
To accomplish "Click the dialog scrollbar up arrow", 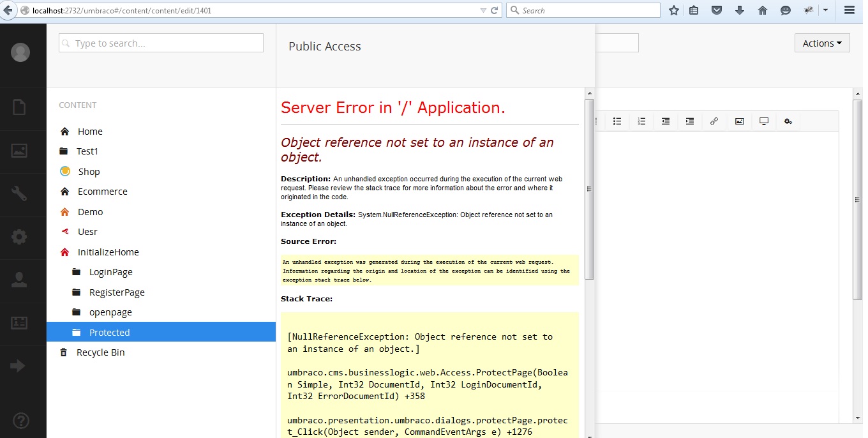I will pyautogui.click(x=590, y=93).
